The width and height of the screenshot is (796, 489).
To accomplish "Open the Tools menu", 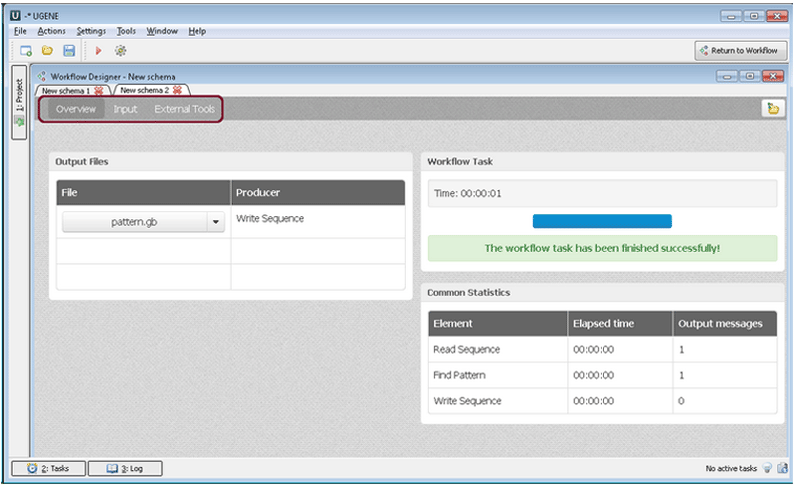I will 126,31.
